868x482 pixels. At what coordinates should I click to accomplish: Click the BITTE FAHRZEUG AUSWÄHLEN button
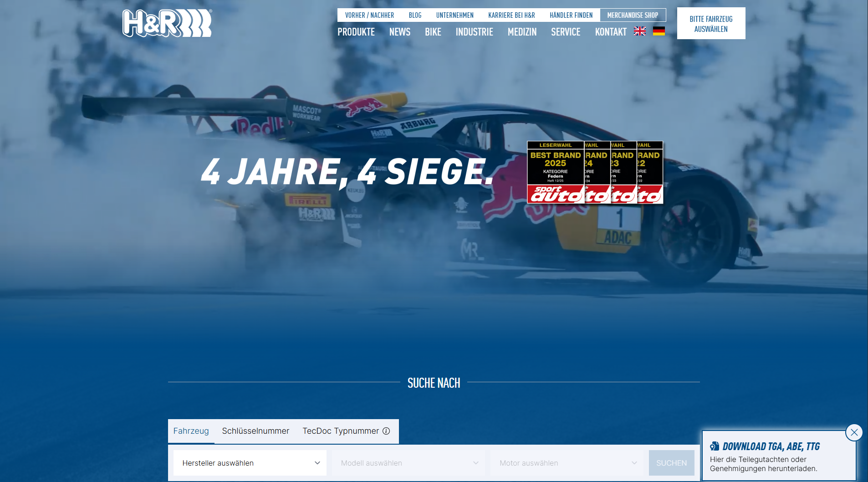coord(710,23)
